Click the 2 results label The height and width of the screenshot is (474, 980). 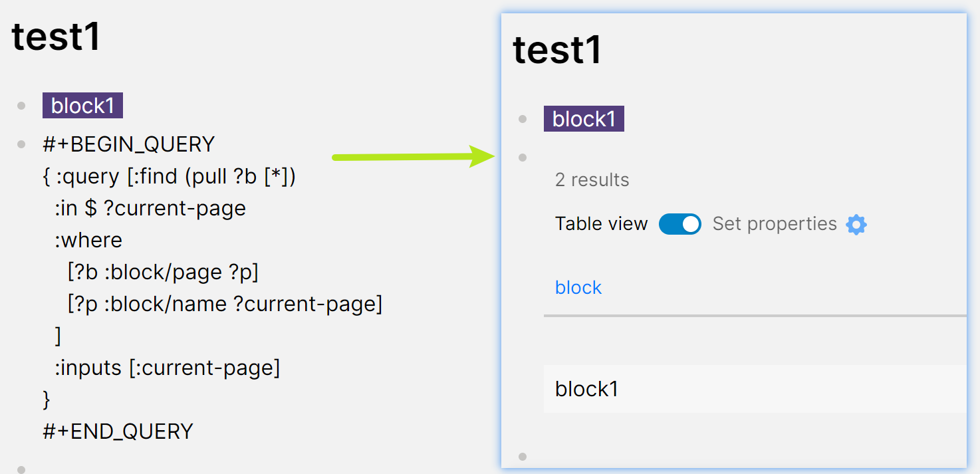pos(592,179)
